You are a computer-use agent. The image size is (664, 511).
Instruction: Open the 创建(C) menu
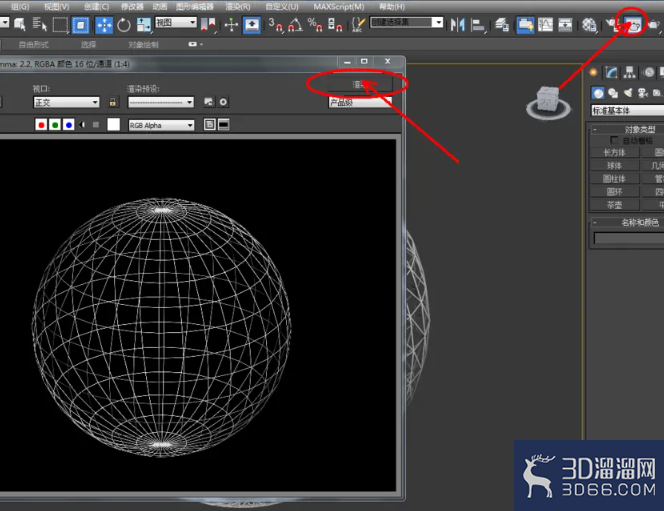tap(97, 6)
